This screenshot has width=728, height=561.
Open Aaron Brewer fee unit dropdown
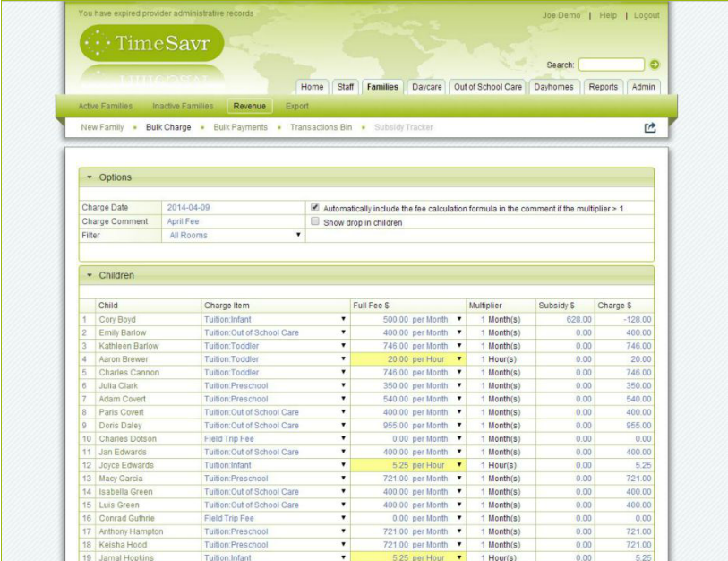click(x=459, y=358)
